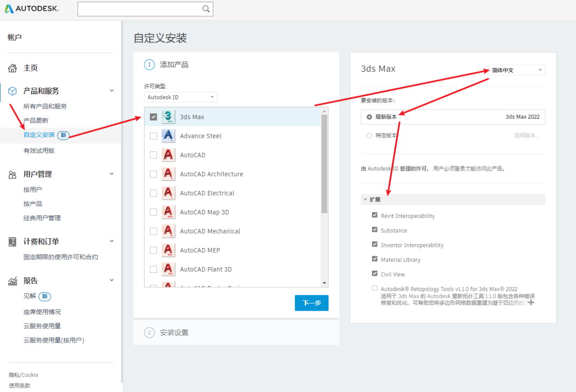Click the AutoCAD Architecture product icon
The width and height of the screenshot is (576, 392).
click(168, 174)
